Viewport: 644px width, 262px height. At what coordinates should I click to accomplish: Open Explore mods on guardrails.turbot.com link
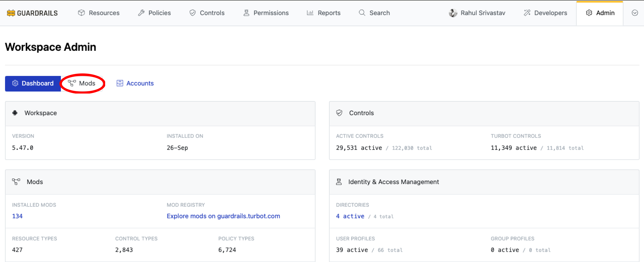tap(223, 216)
